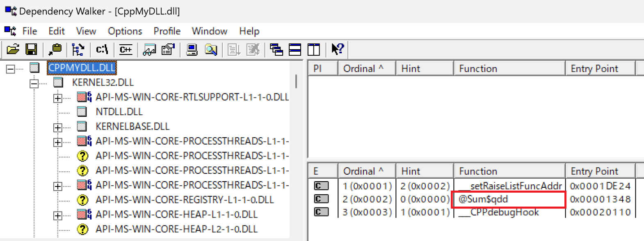Click the Dependency Walker title bar icon
This screenshot has height=241, width=644.
[x=11, y=11]
